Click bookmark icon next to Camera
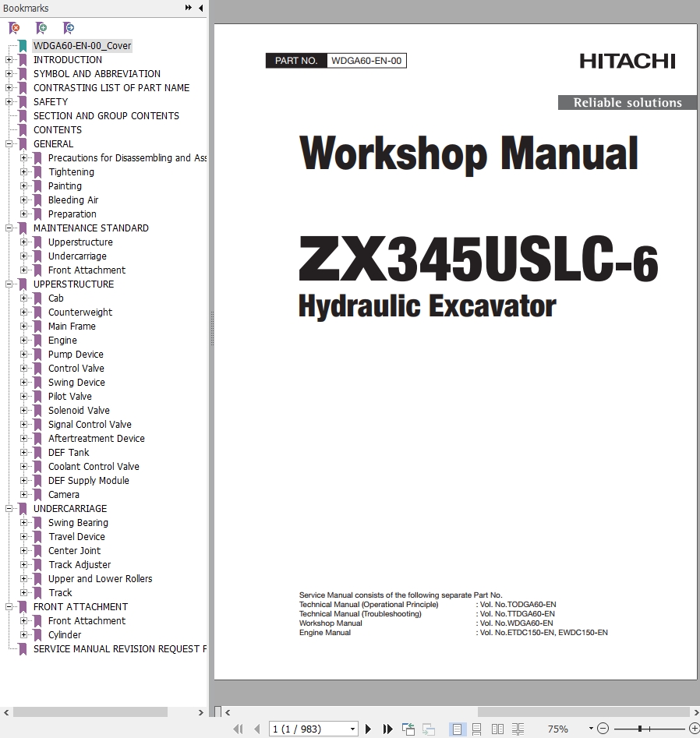This screenshot has height=738, width=700. click(37, 495)
